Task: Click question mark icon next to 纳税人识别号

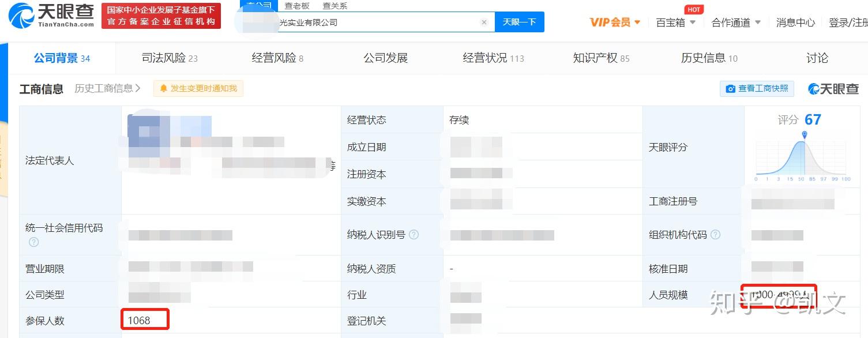Action: [x=414, y=235]
